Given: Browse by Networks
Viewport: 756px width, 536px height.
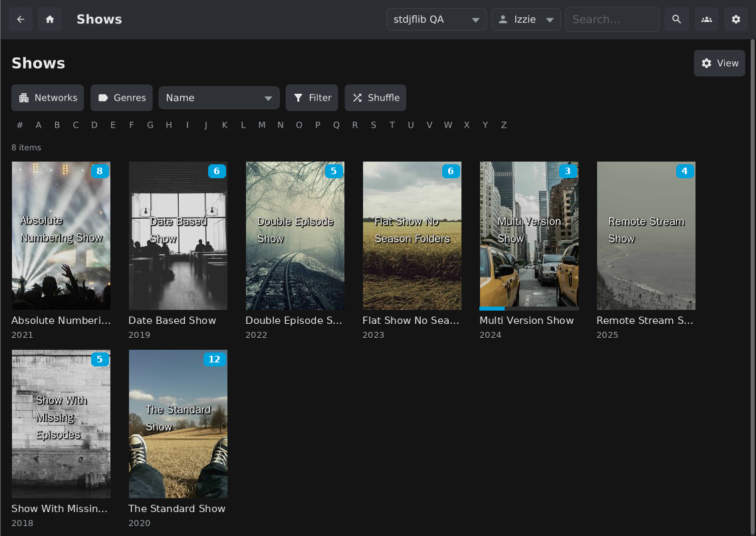Looking at the screenshot, I should pos(48,98).
